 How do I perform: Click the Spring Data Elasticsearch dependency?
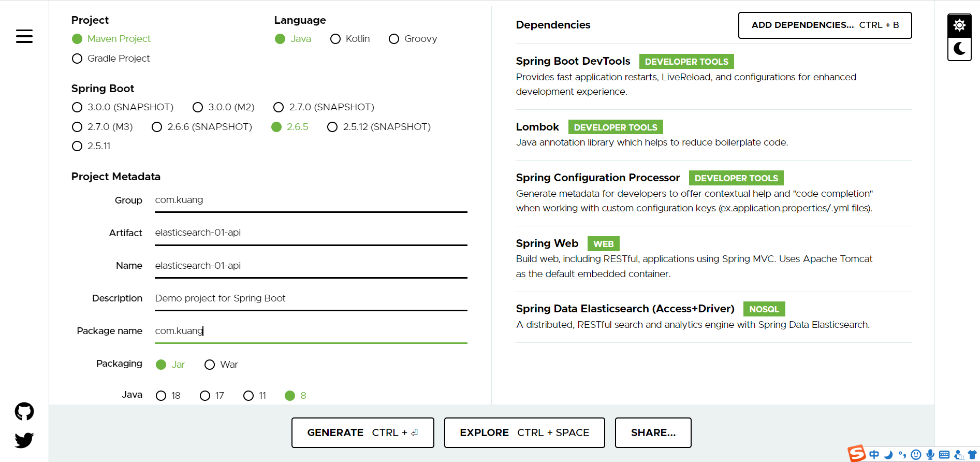point(713,317)
